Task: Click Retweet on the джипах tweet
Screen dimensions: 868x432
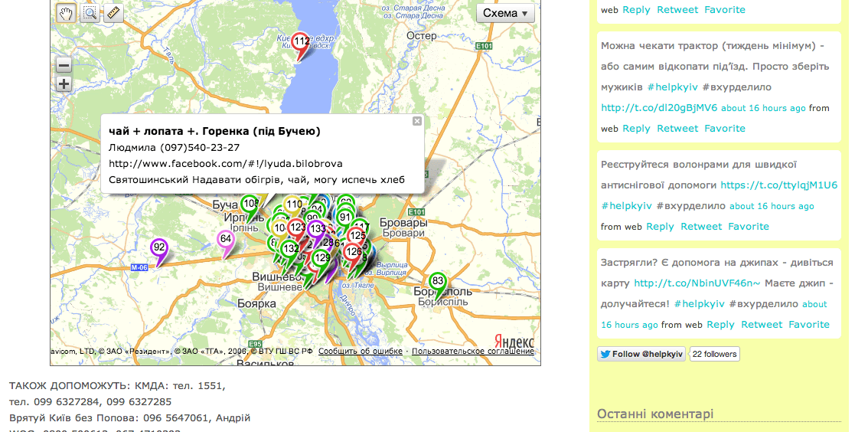Action: point(762,324)
